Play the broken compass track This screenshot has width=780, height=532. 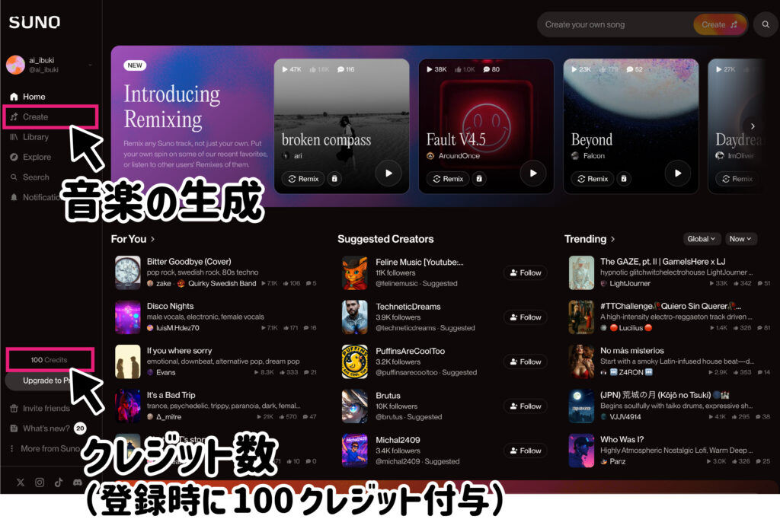388,173
